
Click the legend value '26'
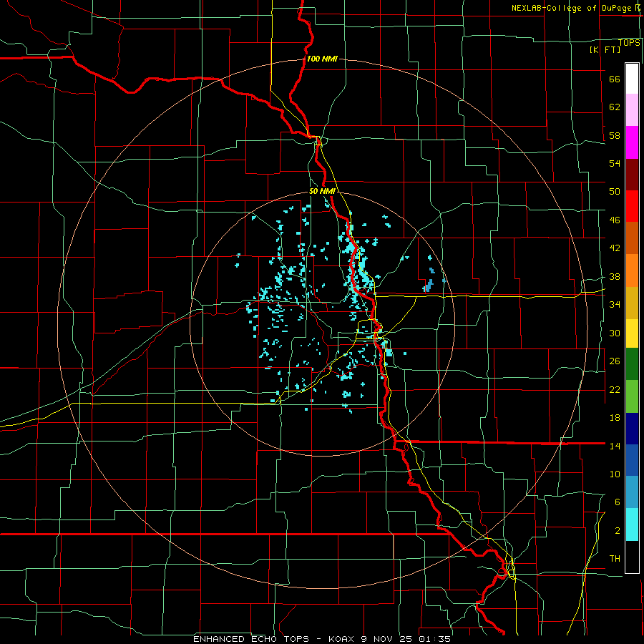[x=615, y=361]
